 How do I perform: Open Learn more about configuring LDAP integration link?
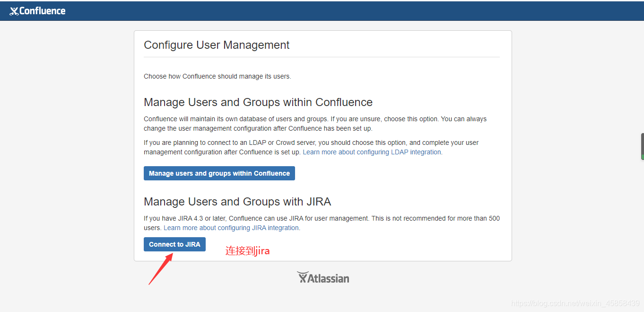coord(372,152)
